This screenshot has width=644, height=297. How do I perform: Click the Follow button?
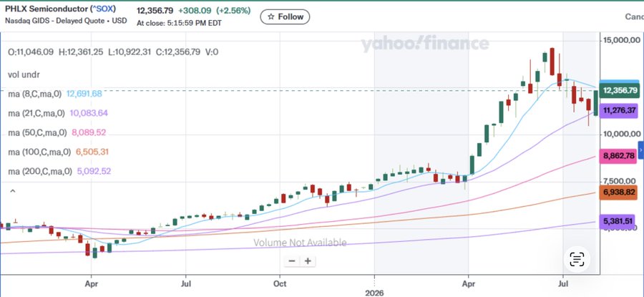[285, 17]
